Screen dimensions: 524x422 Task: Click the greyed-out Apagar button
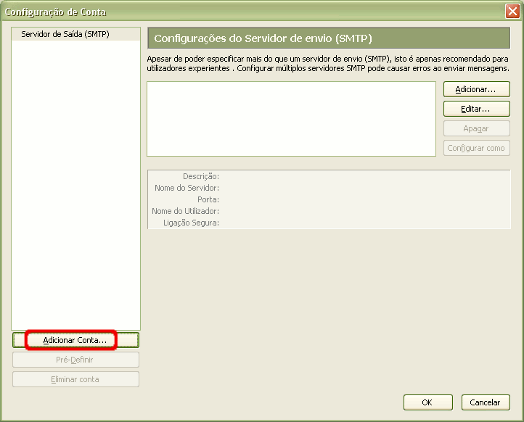[x=476, y=129]
